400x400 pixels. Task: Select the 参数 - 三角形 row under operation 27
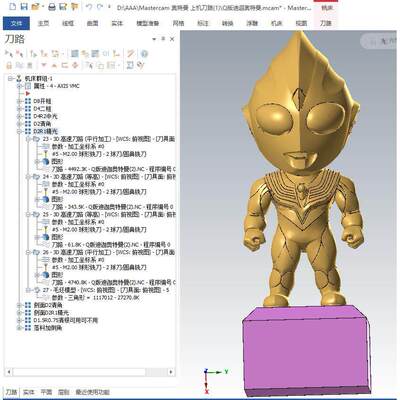click(x=95, y=298)
